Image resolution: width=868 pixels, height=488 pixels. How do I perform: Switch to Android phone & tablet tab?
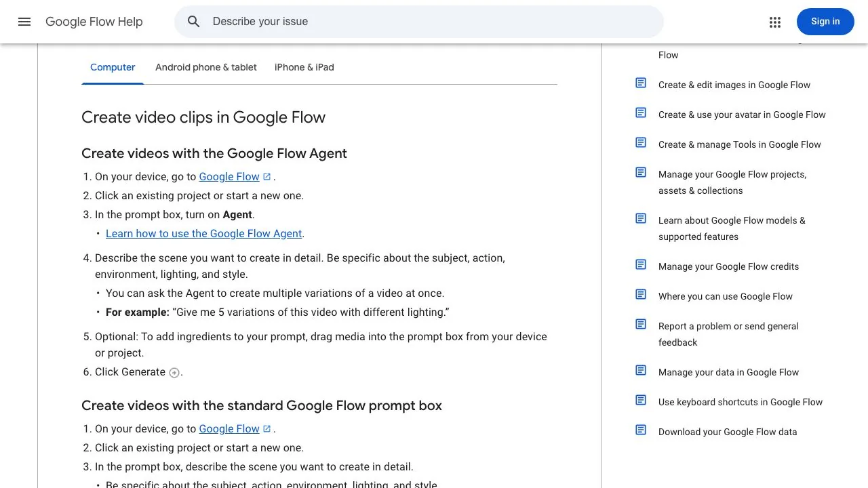[206, 67]
